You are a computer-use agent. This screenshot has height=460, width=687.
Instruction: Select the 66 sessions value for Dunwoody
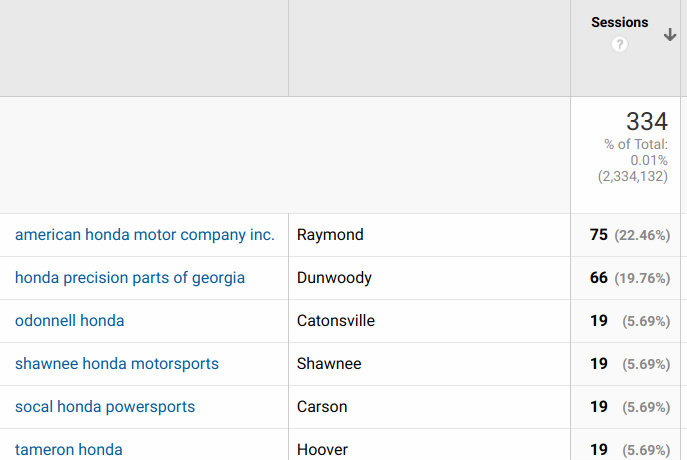[x=598, y=278]
